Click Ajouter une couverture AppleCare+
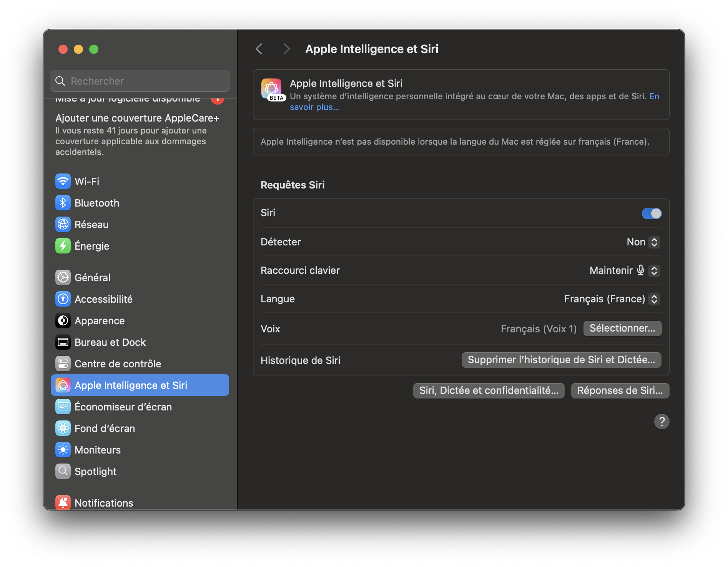This screenshot has width=728, height=567. [137, 118]
